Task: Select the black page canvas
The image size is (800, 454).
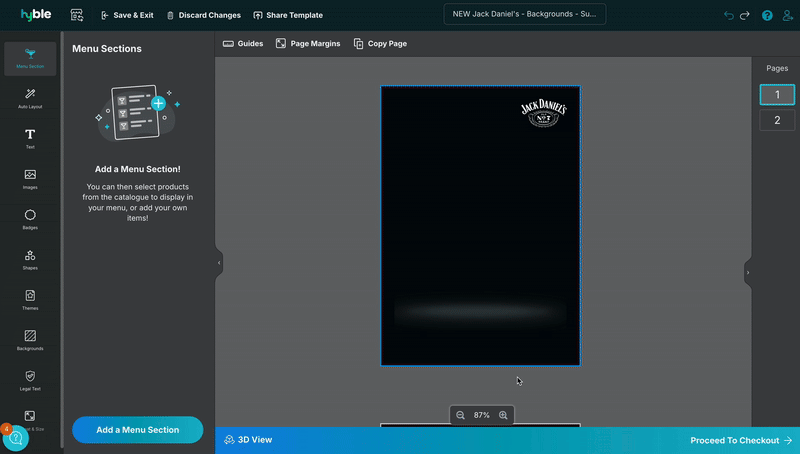Action: tap(480, 225)
